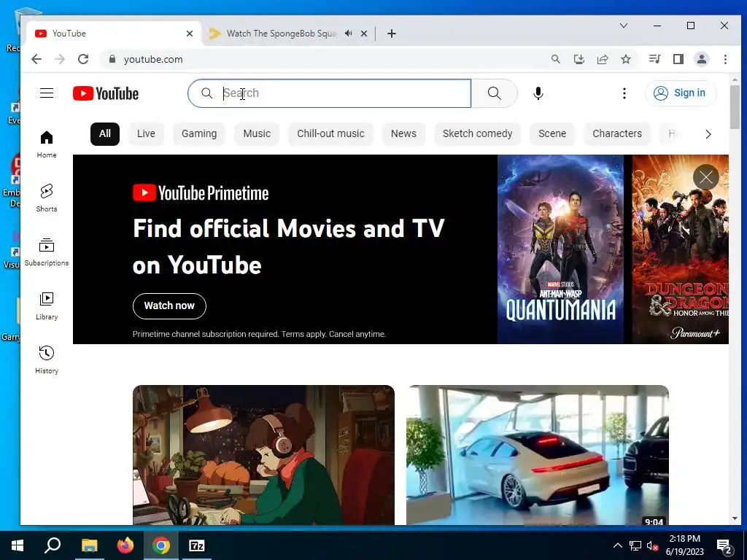Open the Chrome profile avatar icon

(x=701, y=59)
